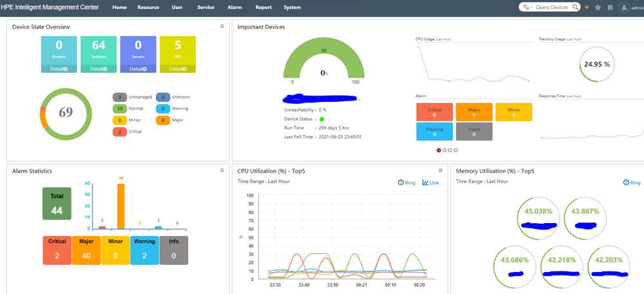Viewport: 644px width, 294px height.
Task: Click the Warning status legend badge
Action: [163, 108]
